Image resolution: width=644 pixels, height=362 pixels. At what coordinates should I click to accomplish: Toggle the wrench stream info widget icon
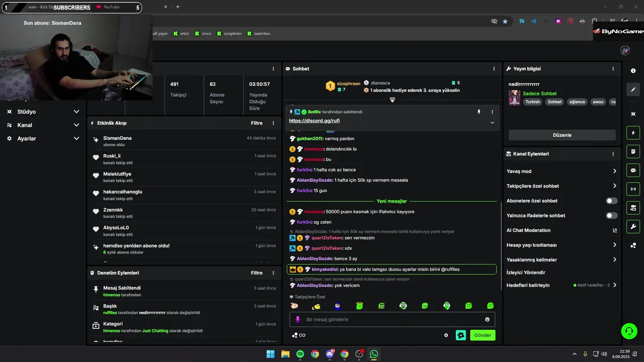point(633,226)
